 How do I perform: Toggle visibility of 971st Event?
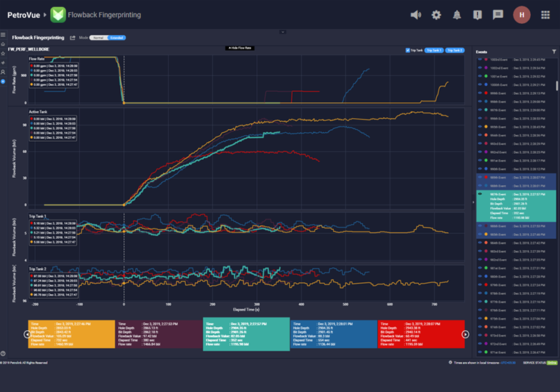(480, 352)
